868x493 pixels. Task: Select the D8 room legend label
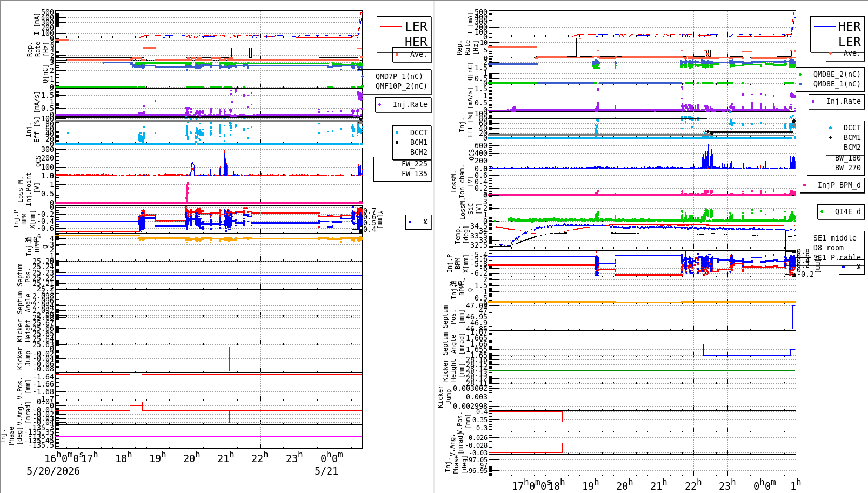829,248
